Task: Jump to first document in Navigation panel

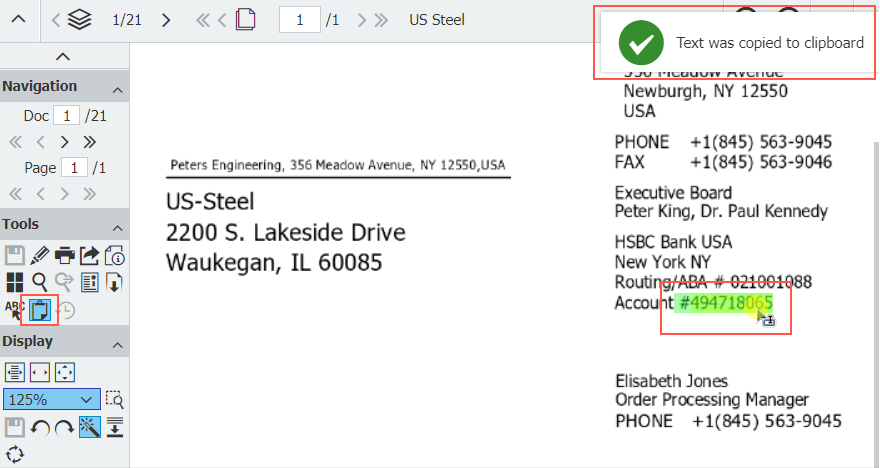Action: pos(15,142)
